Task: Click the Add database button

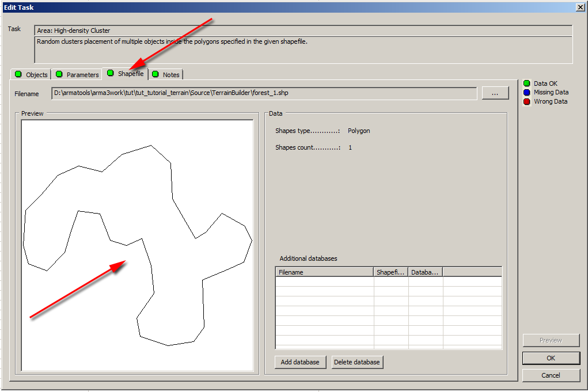Action: click(x=301, y=362)
